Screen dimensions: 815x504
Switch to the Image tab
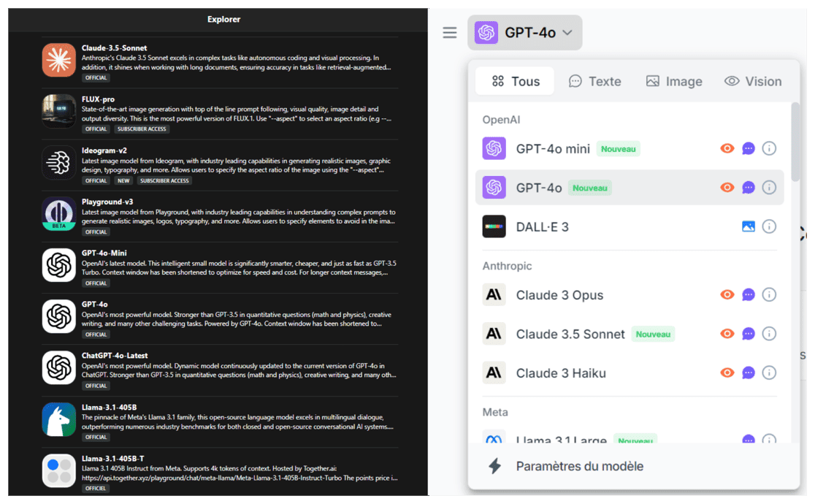pyautogui.click(x=674, y=81)
